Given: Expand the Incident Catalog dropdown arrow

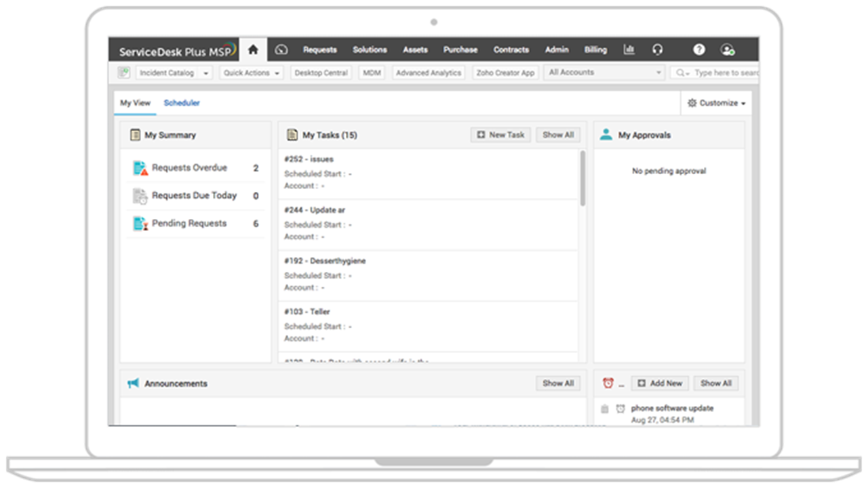Looking at the screenshot, I should pyautogui.click(x=206, y=73).
